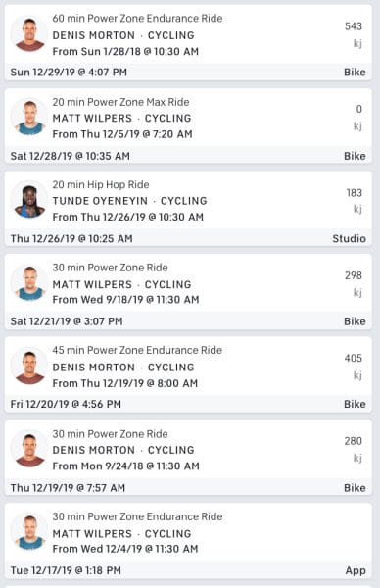Tap Denis Morton avatar on 30 min Power Zone Ride
This screenshot has height=588, width=380.
point(29,449)
